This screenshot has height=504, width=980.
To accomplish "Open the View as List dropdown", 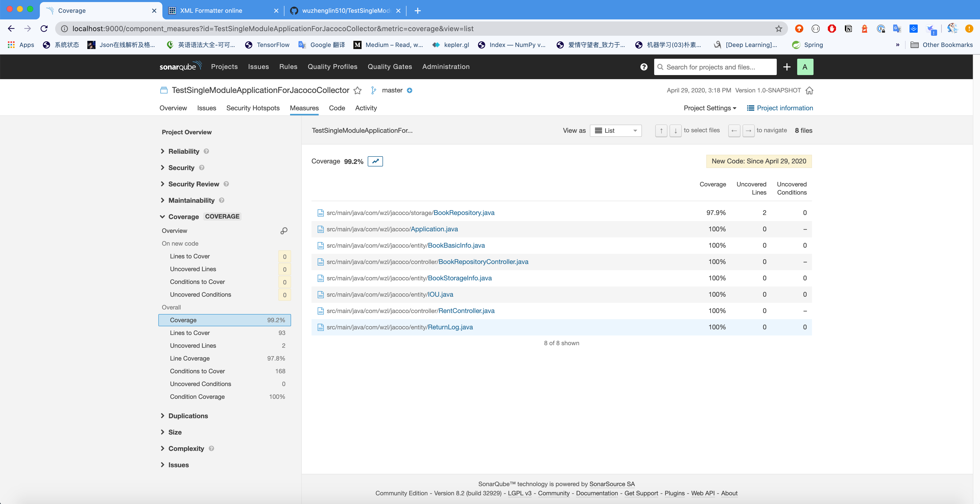I will coord(615,131).
